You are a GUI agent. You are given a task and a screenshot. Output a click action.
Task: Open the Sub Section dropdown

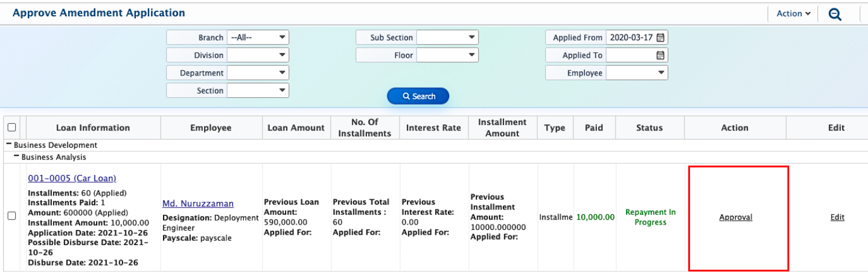point(447,37)
